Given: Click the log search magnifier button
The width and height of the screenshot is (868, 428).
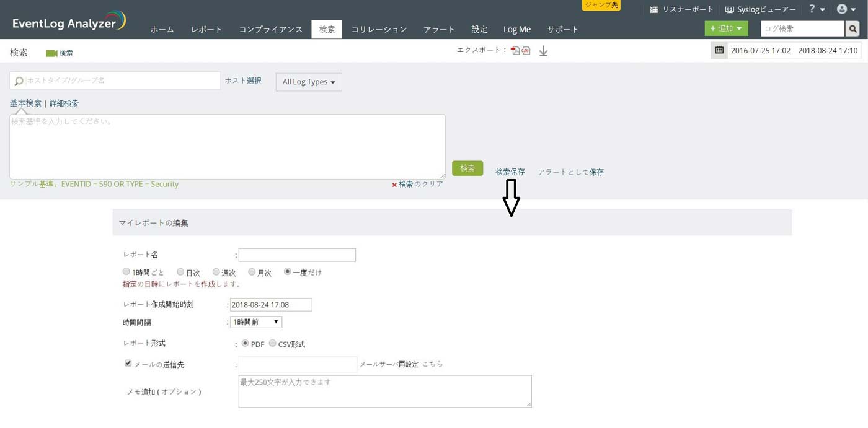Looking at the screenshot, I should coord(853,28).
